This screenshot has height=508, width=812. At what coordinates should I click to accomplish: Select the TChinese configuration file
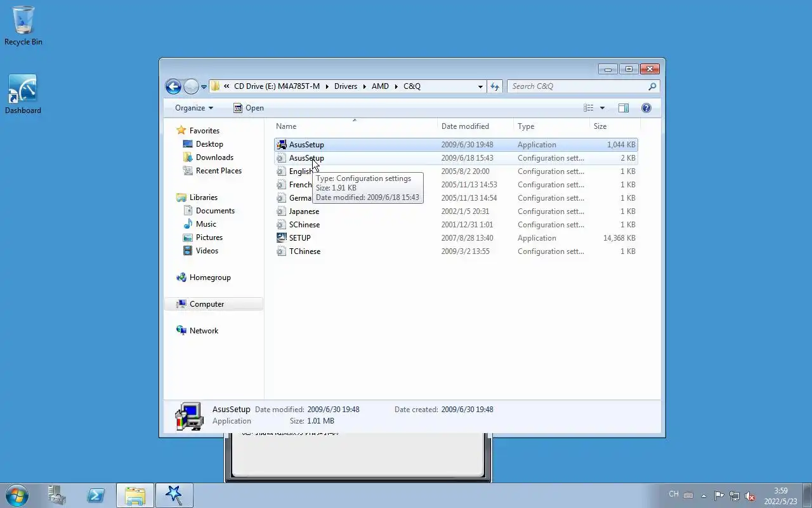point(455,251)
